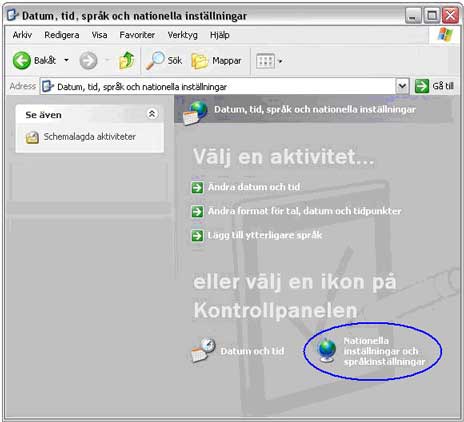Click the Gå till button
This screenshot has width=464, height=422.
click(434, 86)
